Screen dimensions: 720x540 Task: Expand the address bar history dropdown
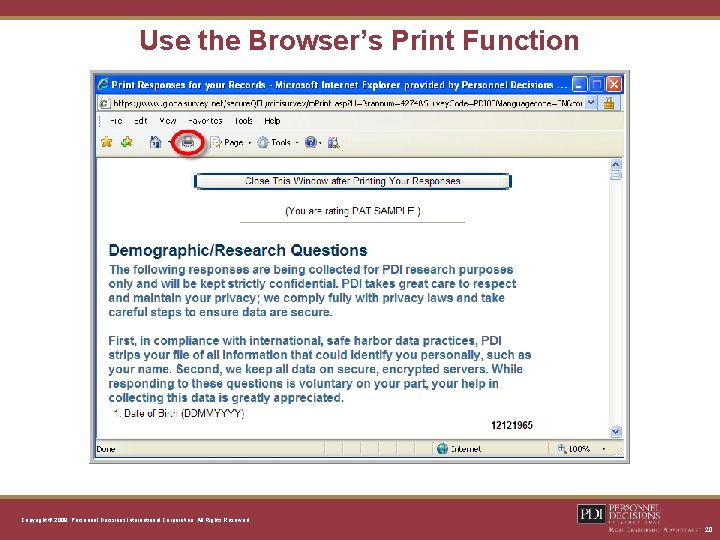[x=591, y=103]
